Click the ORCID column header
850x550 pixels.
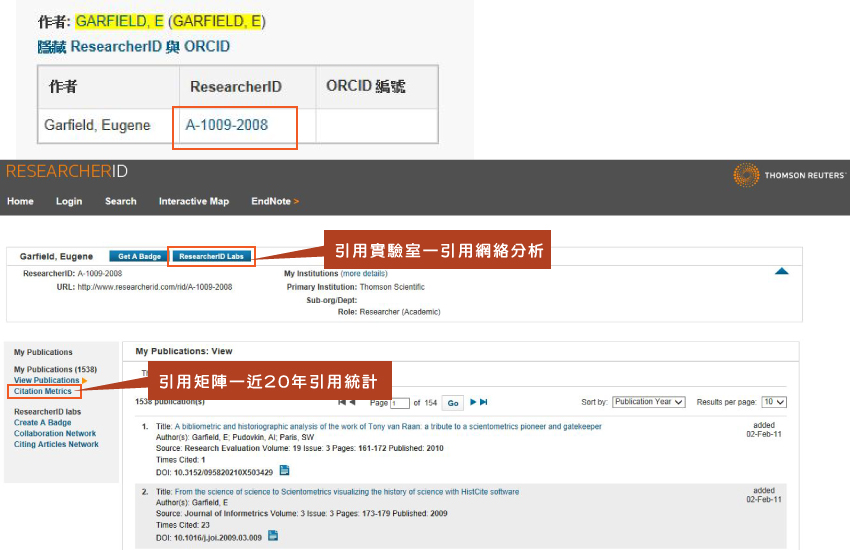pos(366,86)
